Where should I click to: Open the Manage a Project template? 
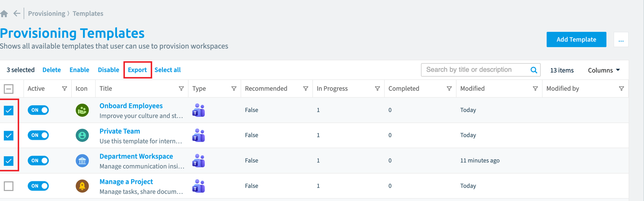tap(126, 182)
